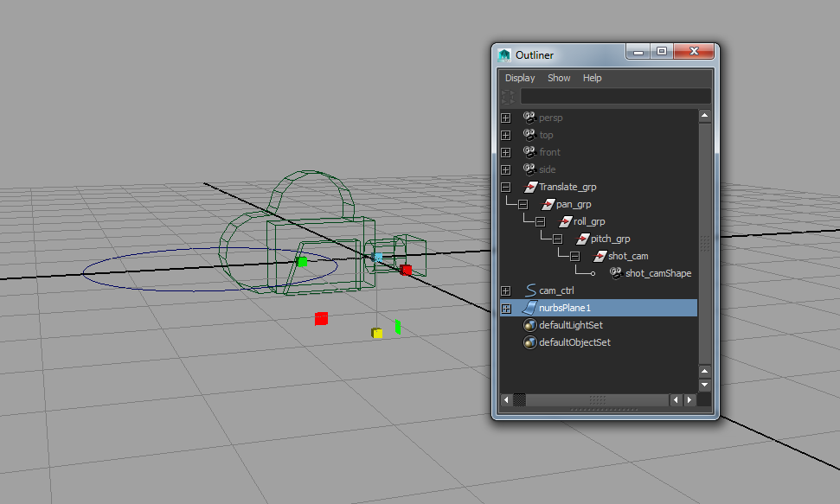
Task: Expand the persp camera node
Action: (506, 117)
